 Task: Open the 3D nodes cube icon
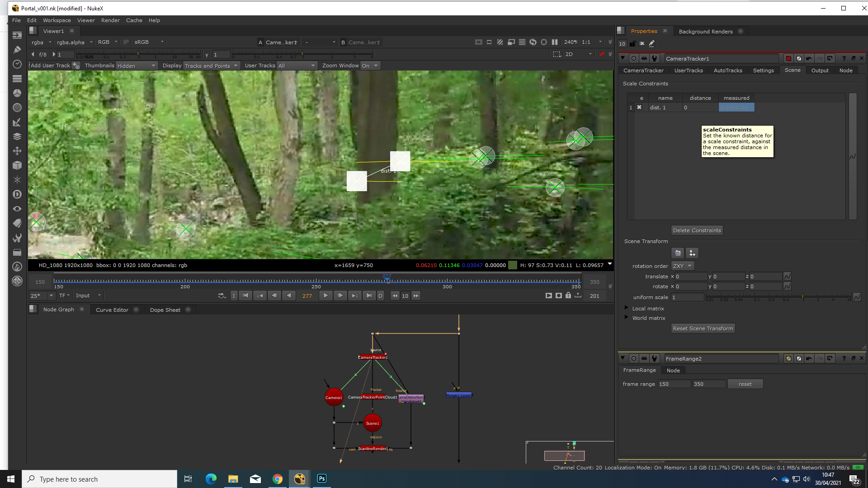[x=17, y=165]
